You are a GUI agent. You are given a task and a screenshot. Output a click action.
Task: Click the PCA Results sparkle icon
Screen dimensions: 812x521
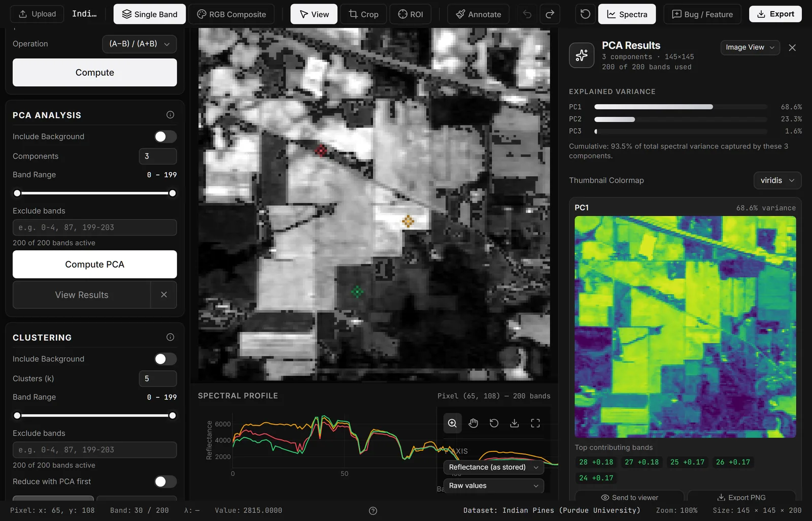pyautogui.click(x=582, y=55)
